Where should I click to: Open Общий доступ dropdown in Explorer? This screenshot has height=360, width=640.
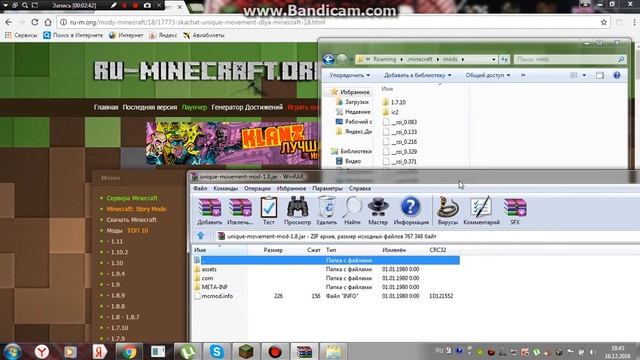(488, 75)
